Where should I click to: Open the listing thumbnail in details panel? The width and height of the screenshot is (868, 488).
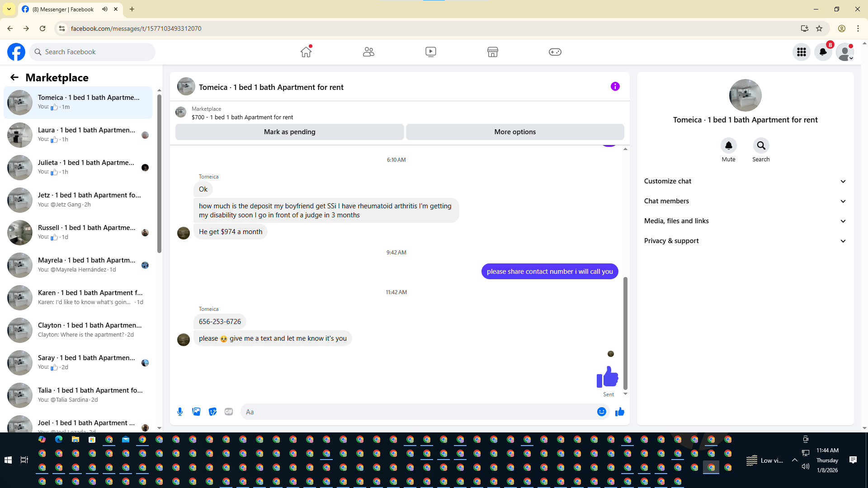[745, 95]
